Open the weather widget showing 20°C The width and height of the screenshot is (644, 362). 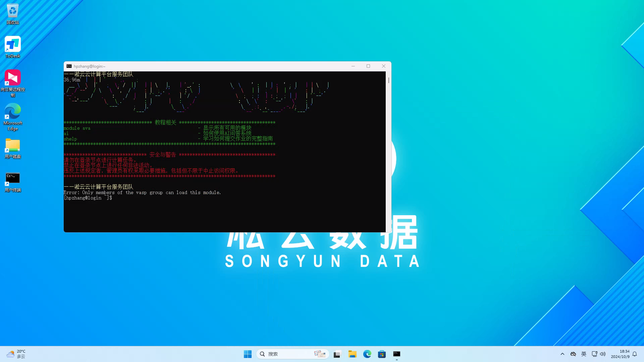[16, 354]
